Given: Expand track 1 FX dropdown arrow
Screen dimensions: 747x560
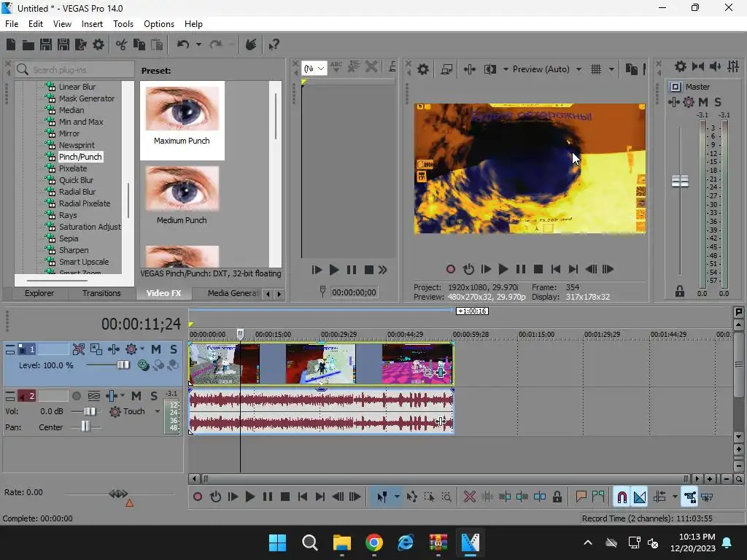Looking at the screenshot, I should click(x=142, y=349).
